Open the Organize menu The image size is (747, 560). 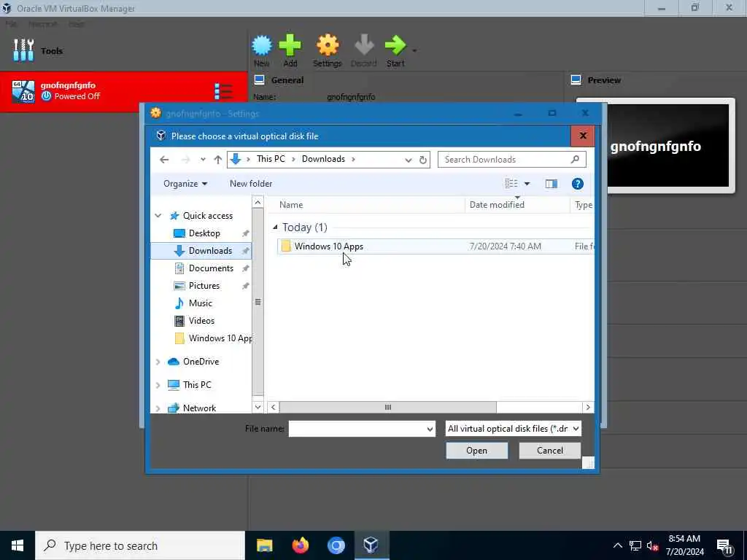pos(185,184)
